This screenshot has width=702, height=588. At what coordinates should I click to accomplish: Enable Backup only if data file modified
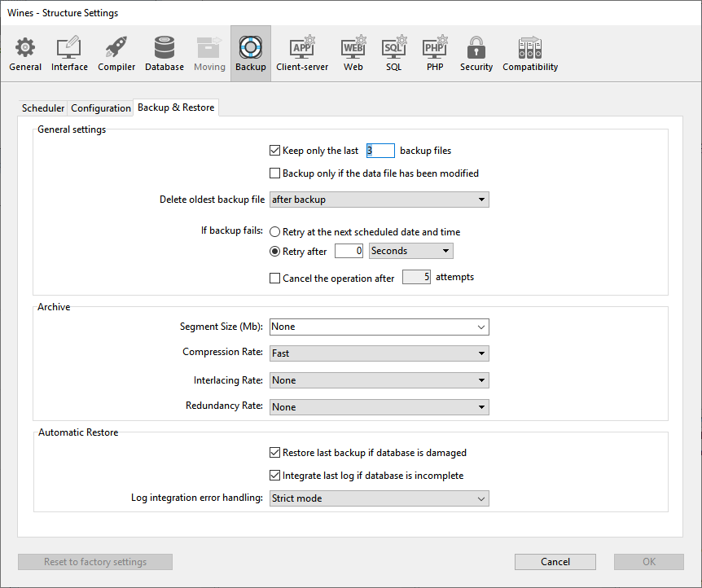[274, 173]
